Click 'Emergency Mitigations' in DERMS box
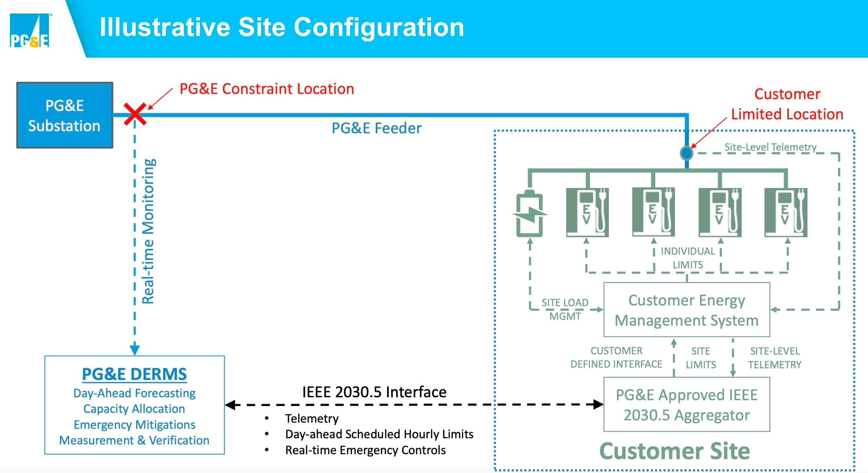 (x=134, y=425)
